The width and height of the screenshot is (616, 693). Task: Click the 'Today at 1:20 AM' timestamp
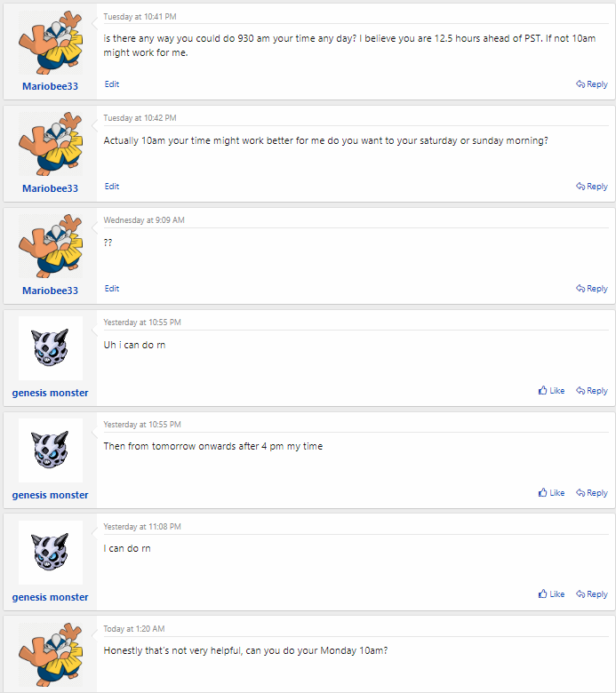tap(134, 629)
